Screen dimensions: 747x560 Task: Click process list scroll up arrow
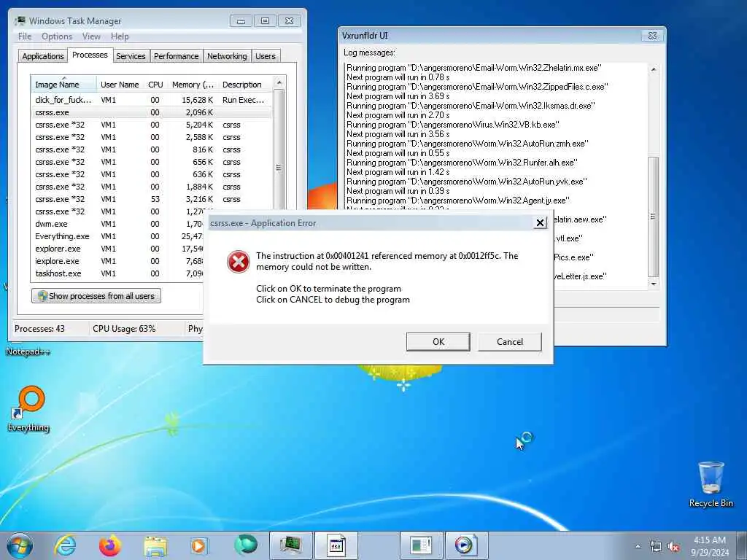[x=279, y=83]
